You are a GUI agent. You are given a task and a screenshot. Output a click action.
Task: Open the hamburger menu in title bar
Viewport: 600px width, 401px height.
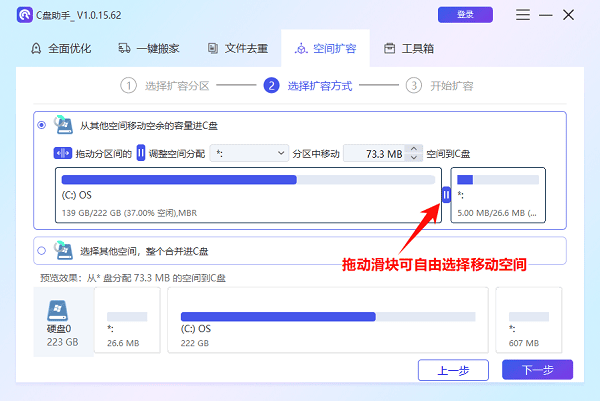pyautogui.click(x=522, y=15)
